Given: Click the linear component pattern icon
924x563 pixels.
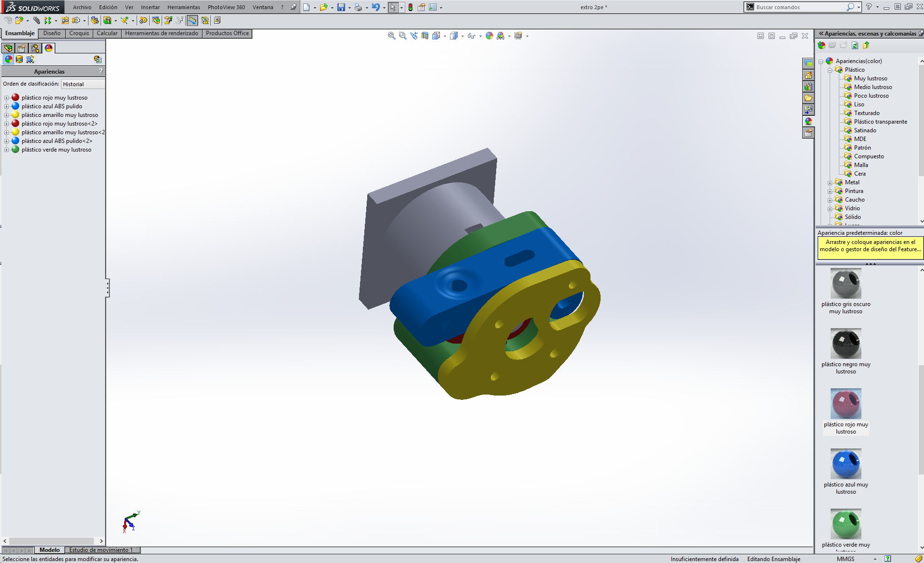Looking at the screenshot, I should point(48,20).
